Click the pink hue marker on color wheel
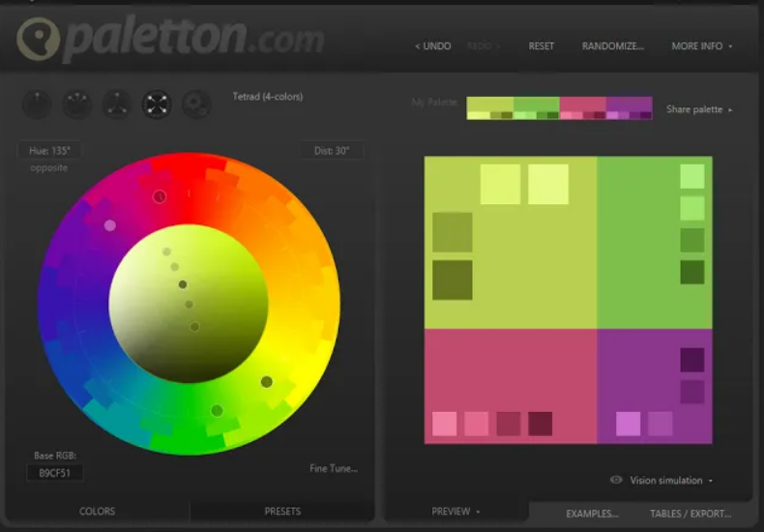Screen dimensions: 764x532 click(110, 225)
